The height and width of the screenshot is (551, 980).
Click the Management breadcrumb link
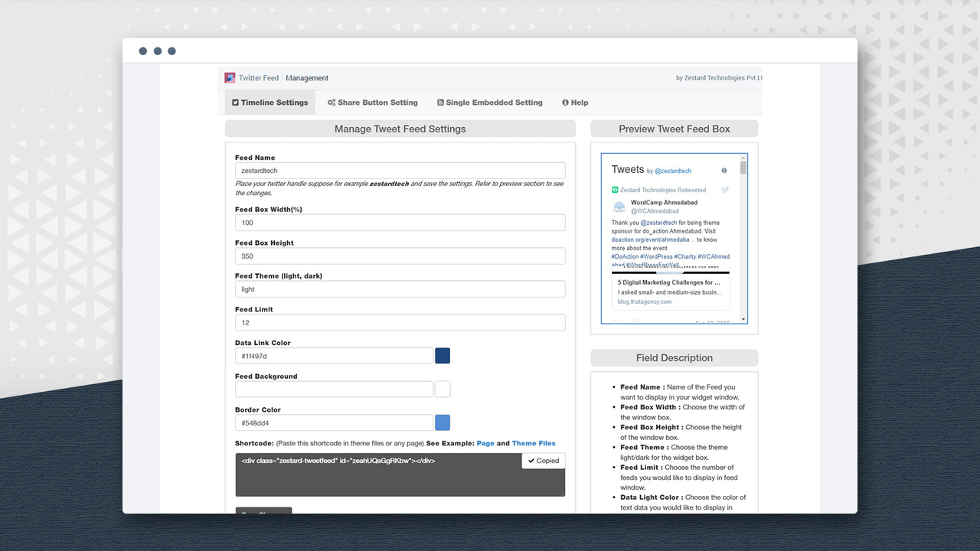point(306,77)
